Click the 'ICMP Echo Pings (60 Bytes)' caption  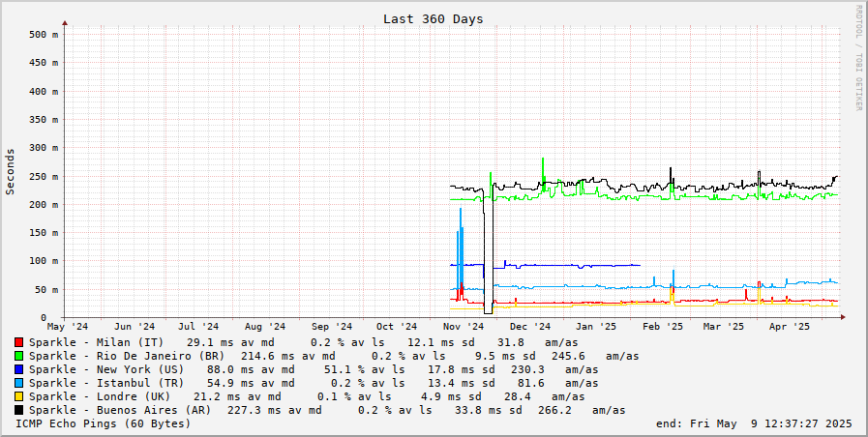coord(103,423)
